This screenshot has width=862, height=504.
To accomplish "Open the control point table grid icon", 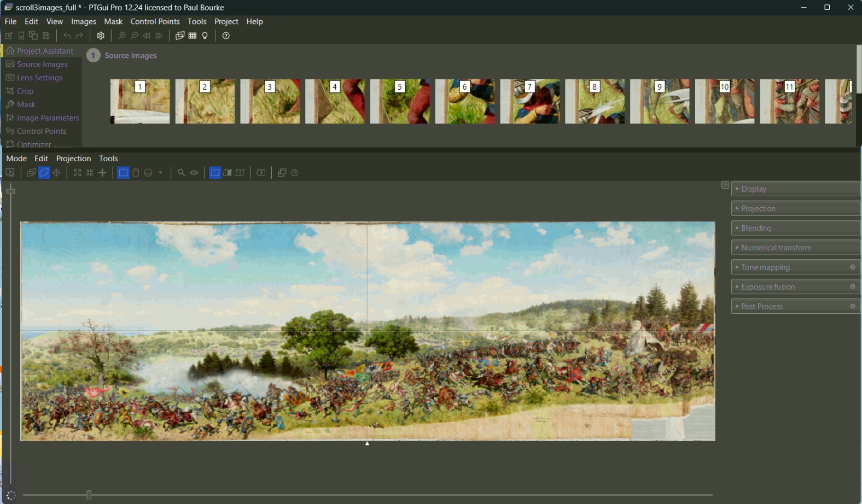I will tap(193, 36).
